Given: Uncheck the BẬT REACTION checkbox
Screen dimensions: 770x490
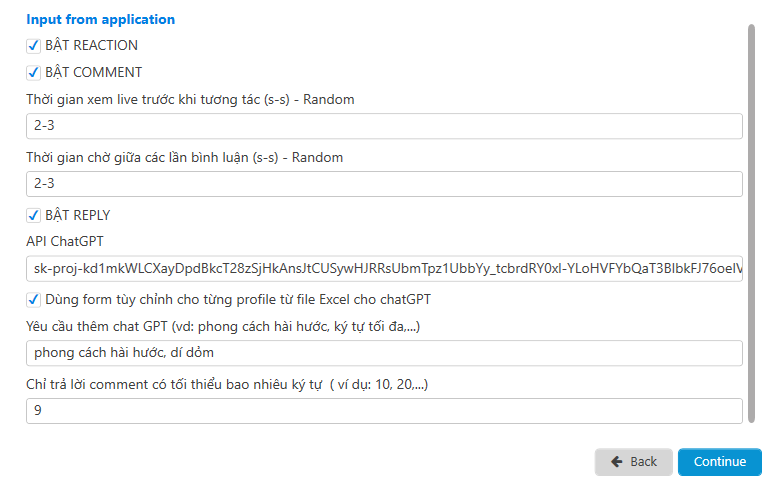Looking at the screenshot, I should pyautogui.click(x=33, y=45).
